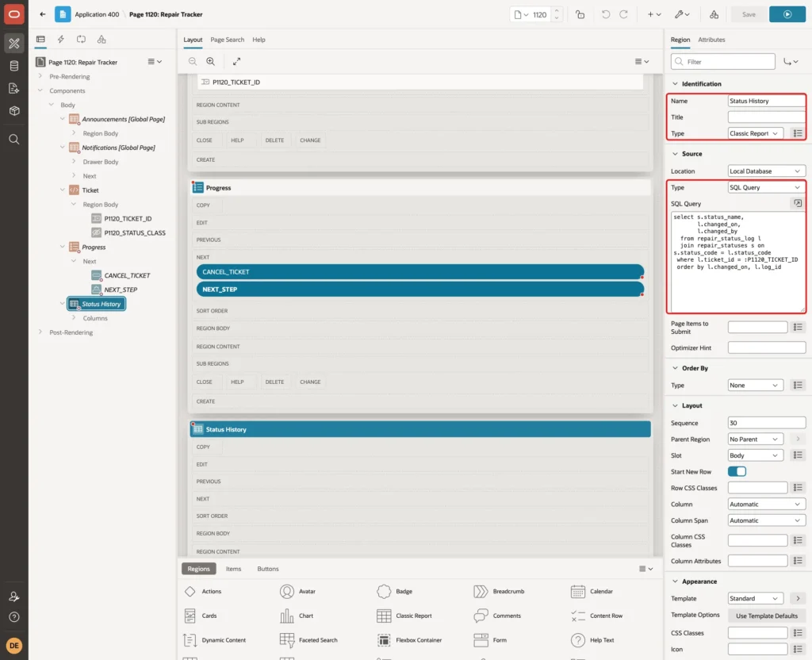
Task: Open the Create plus menu
Action: pyautogui.click(x=654, y=14)
